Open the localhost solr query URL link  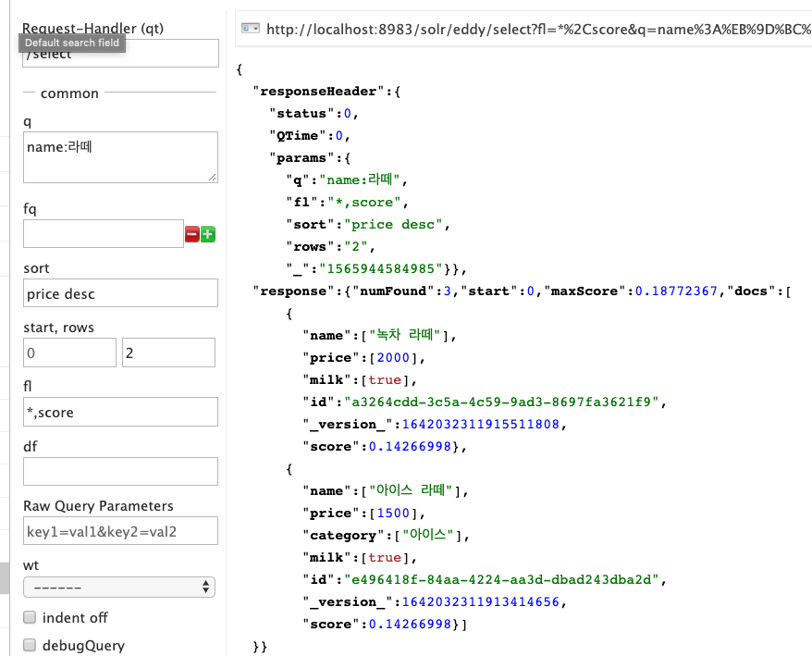[x=538, y=30]
